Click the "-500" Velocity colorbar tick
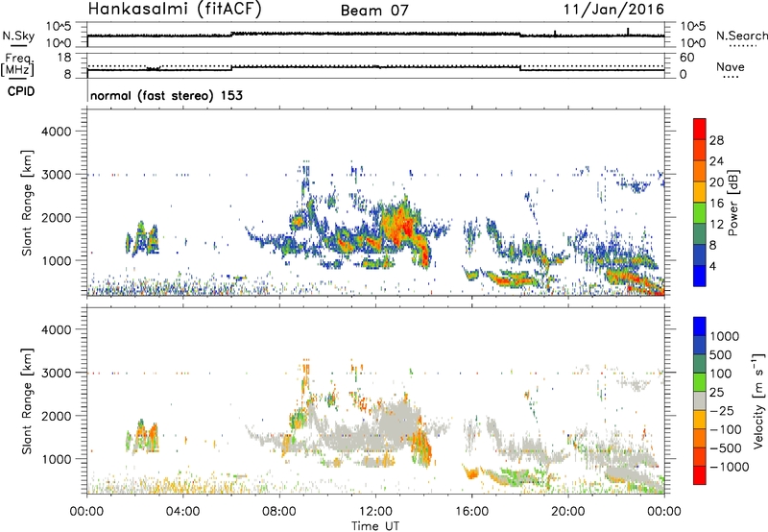The height and width of the screenshot is (532, 768). pyautogui.click(x=726, y=447)
